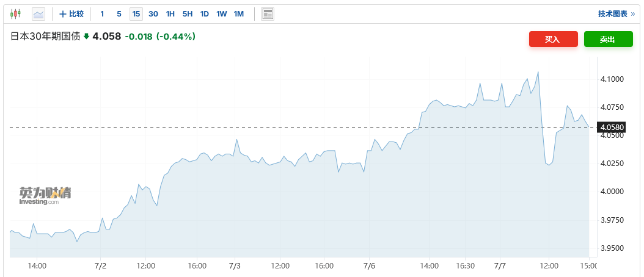Switch to the 1H interval
Screen dimensions: 644x277
coord(170,14)
